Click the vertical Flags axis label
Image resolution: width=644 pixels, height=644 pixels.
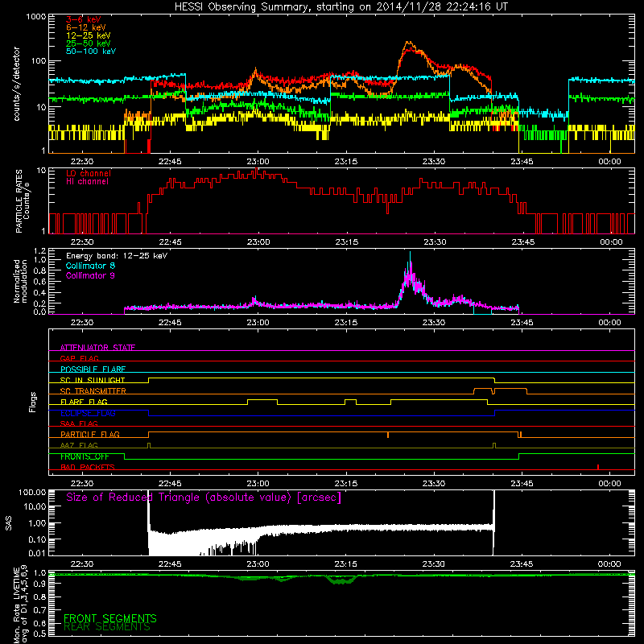[x=33, y=402]
